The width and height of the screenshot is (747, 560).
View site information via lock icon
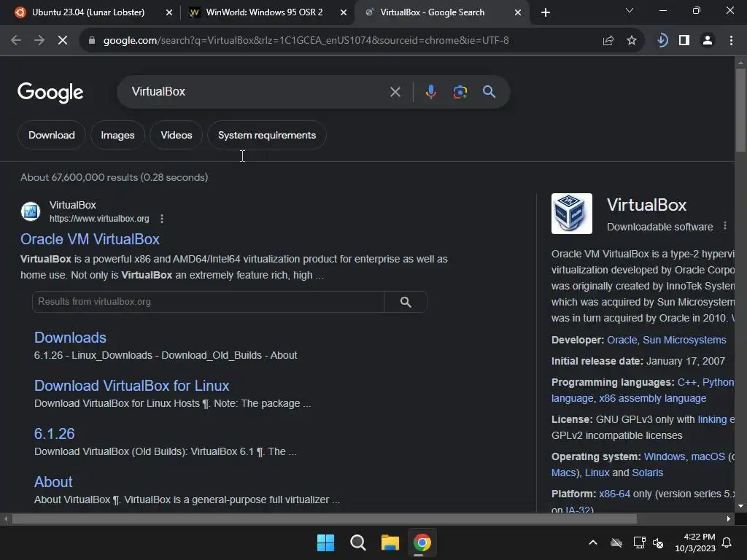[92, 41]
